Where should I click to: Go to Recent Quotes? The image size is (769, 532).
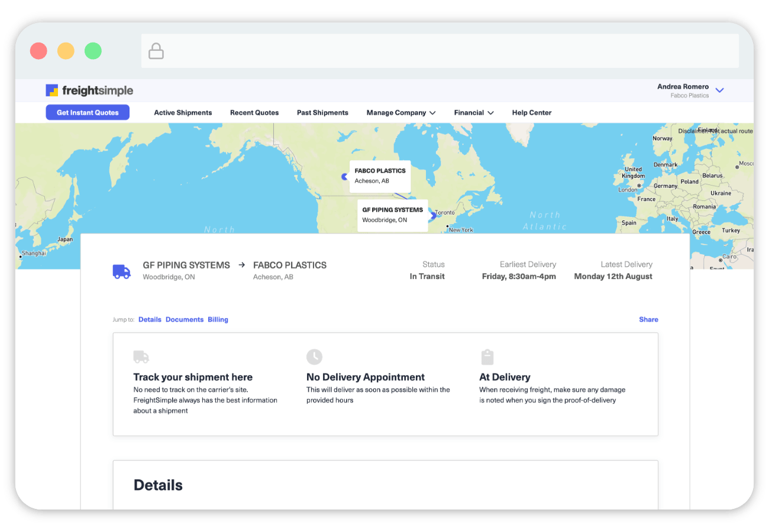click(x=254, y=112)
